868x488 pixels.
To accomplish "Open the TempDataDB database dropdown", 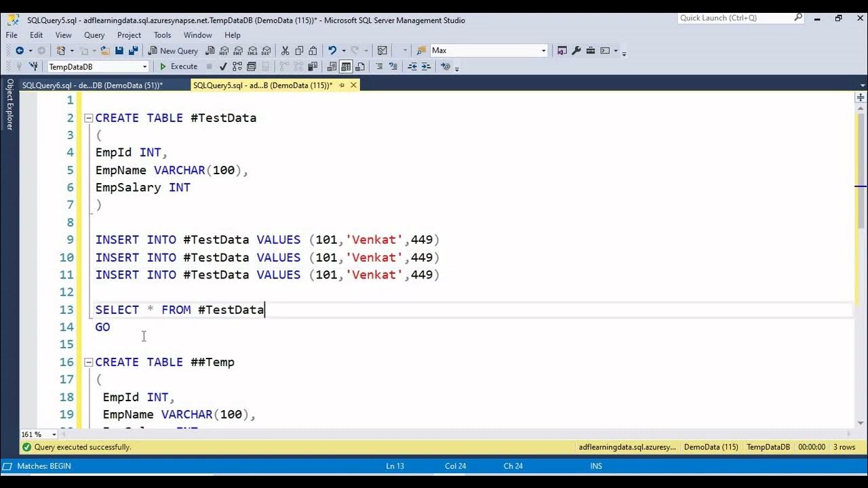I will pyautogui.click(x=144, y=66).
